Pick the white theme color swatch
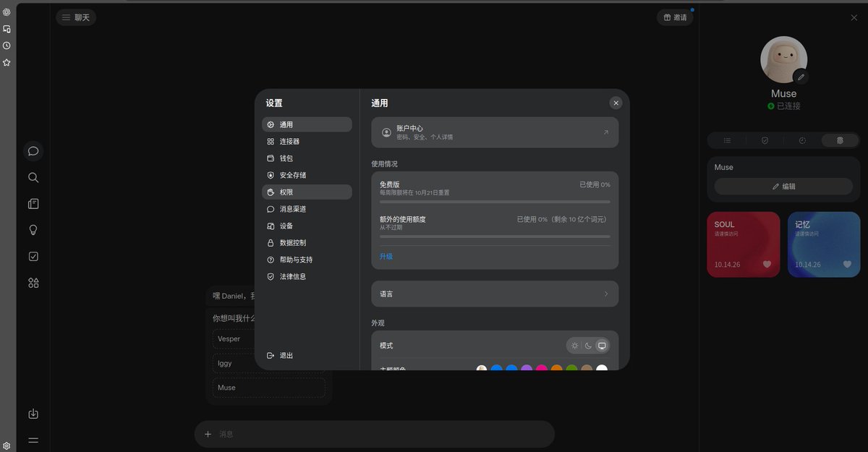The height and width of the screenshot is (452, 868). point(602,369)
